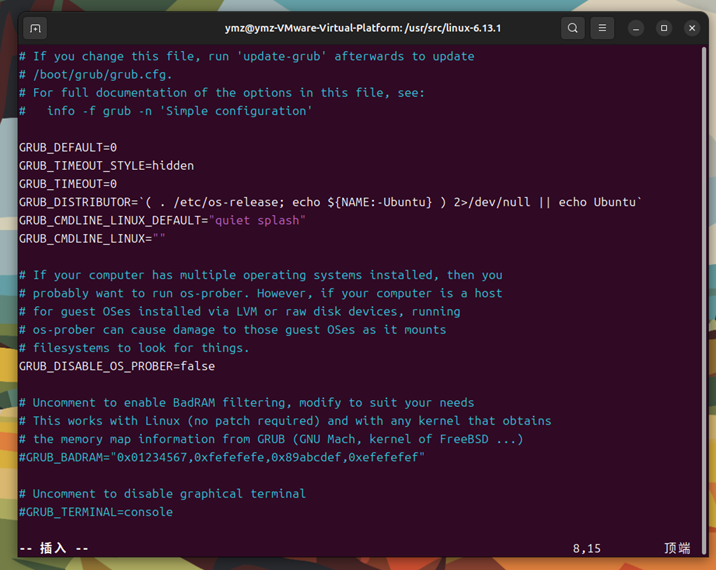The image size is (716, 570).
Task: Click 'the memory map information' comment line
Action: click(x=271, y=439)
